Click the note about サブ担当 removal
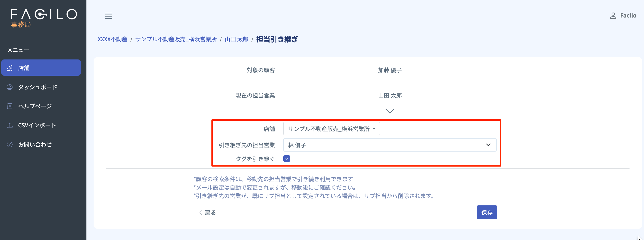 tap(314, 196)
